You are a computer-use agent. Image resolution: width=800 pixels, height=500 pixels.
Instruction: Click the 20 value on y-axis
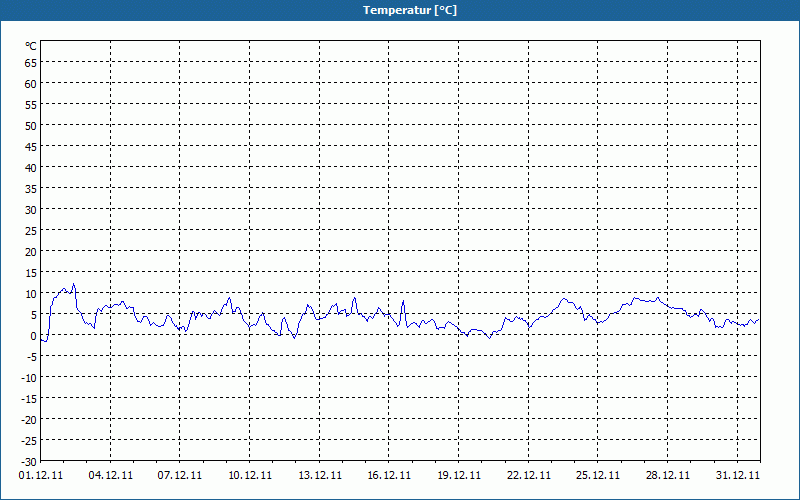(31, 252)
